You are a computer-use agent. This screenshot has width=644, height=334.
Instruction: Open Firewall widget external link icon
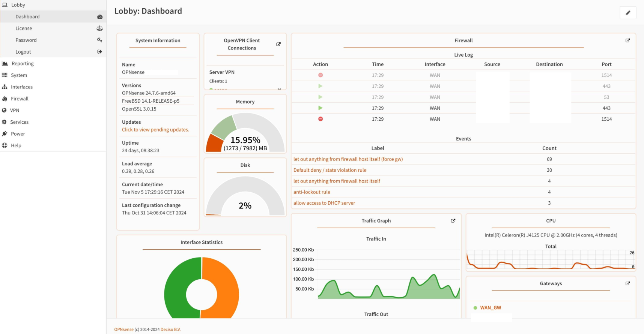pos(628,40)
